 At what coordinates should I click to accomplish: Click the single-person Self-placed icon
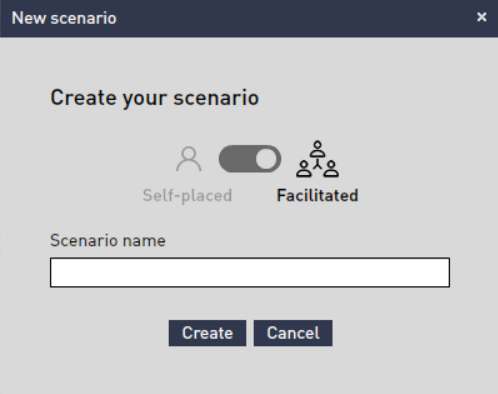point(189,159)
